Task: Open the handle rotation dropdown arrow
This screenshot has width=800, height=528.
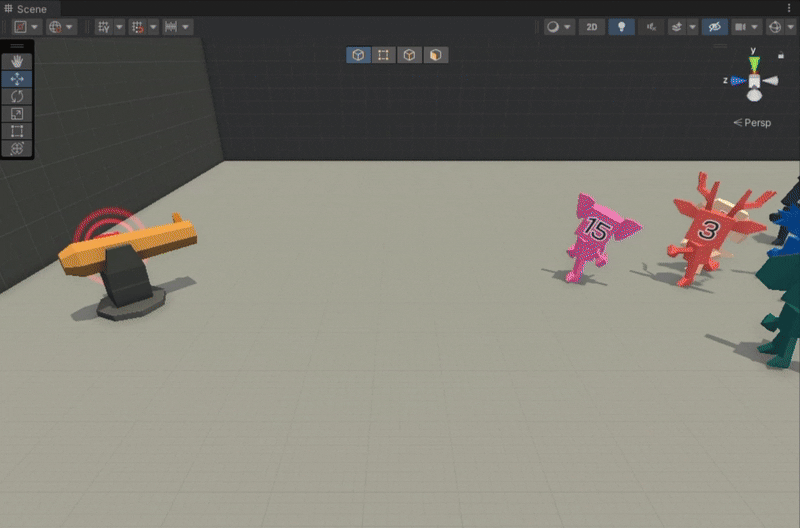Action: (x=69, y=27)
